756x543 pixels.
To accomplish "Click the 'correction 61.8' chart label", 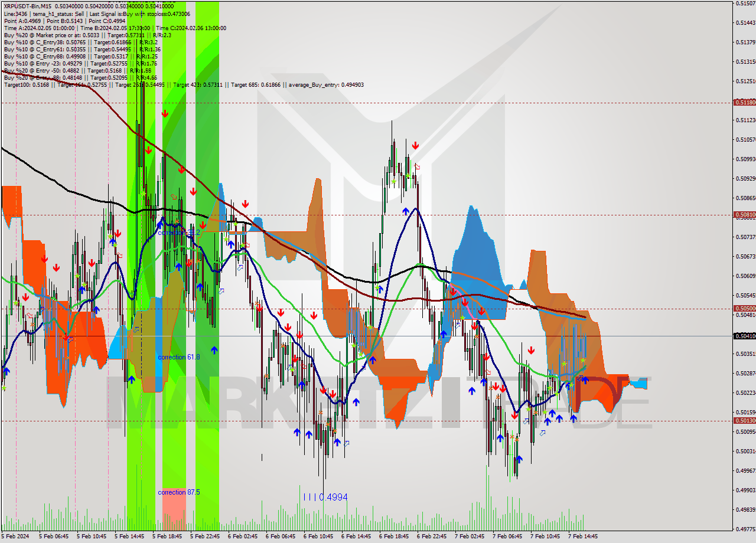I will pyautogui.click(x=179, y=357).
